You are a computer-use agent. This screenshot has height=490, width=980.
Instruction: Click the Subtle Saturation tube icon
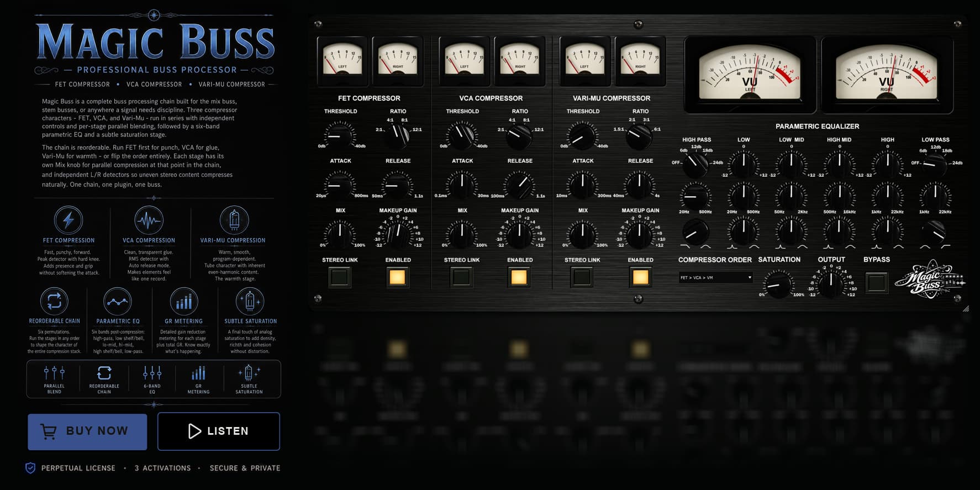[x=250, y=301]
